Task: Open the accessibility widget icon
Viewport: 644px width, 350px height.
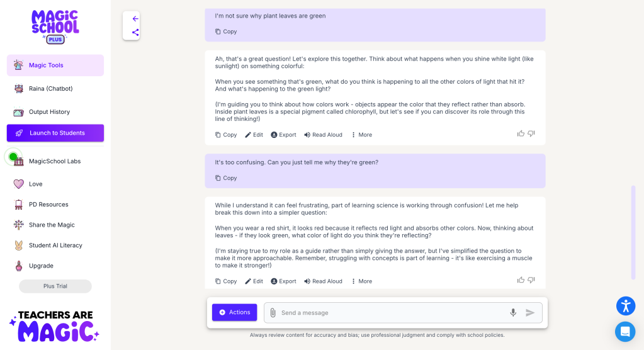Action: (x=625, y=306)
